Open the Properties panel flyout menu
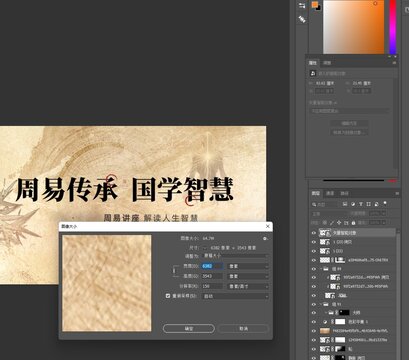The width and height of the screenshot is (409, 360). (395, 63)
